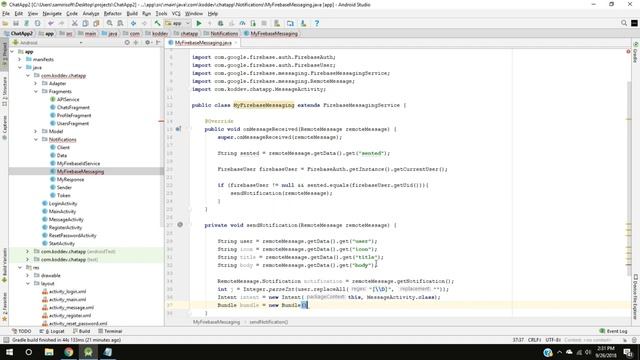This screenshot has width=640, height=360.
Task: Click the Android Studio taskbar icon
Action: (88, 352)
